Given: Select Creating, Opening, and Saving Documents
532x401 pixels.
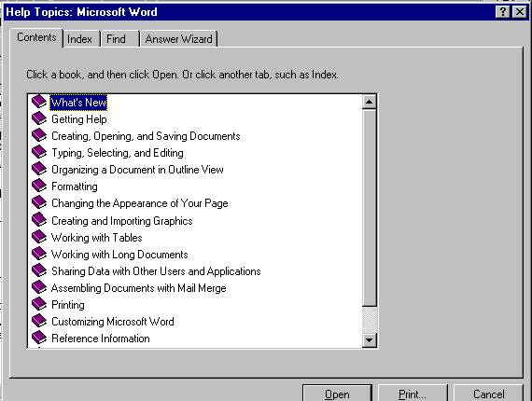Looking at the screenshot, I should pos(146,136).
